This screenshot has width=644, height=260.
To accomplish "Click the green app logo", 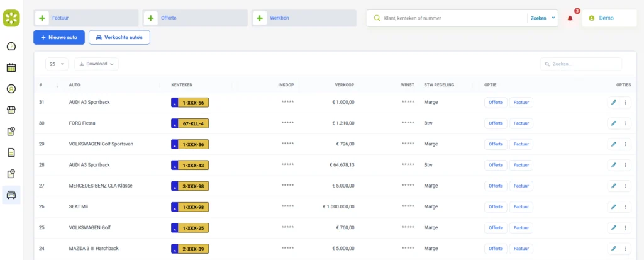I will pyautogui.click(x=11, y=18).
